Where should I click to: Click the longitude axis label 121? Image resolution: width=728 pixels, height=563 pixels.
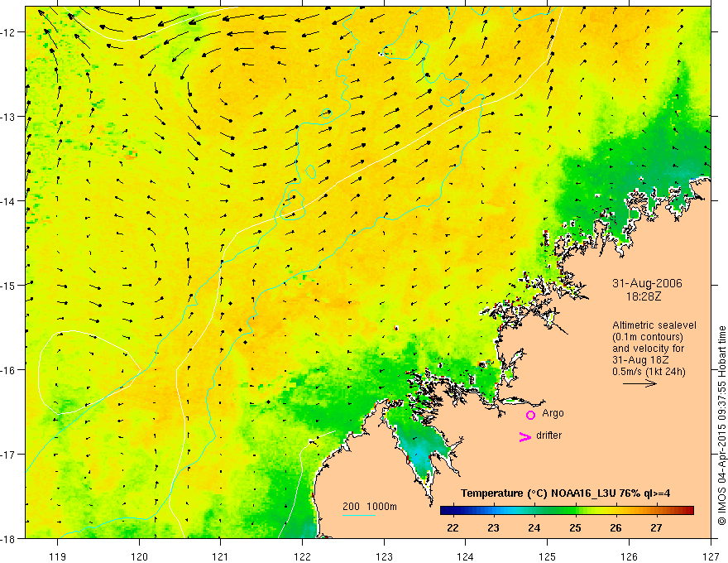click(x=221, y=556)
